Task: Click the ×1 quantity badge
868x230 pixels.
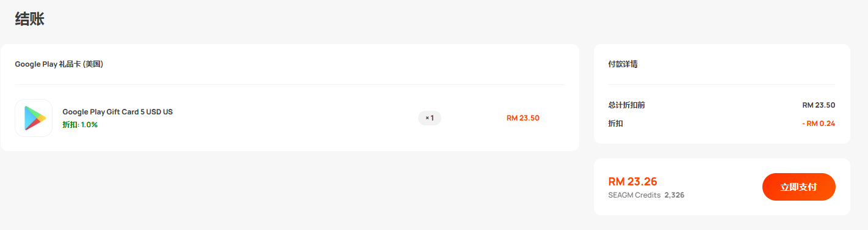Action: tap(430, 118)
